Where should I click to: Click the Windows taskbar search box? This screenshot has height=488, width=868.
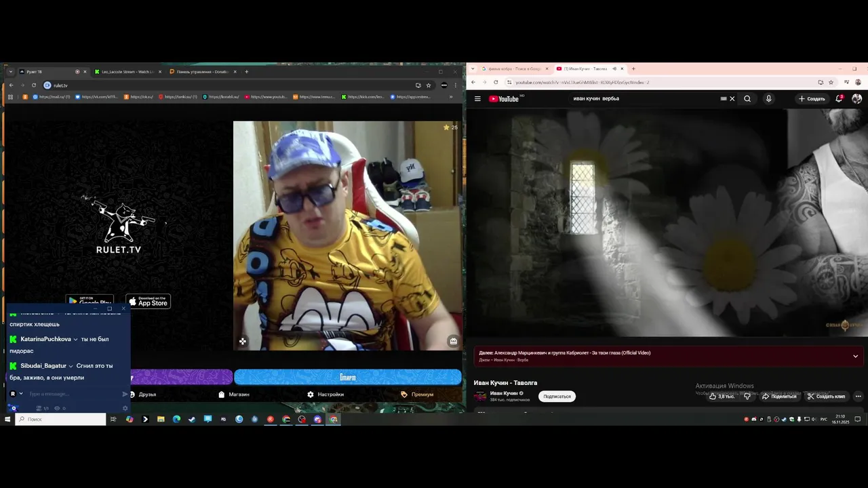point(60,420)
